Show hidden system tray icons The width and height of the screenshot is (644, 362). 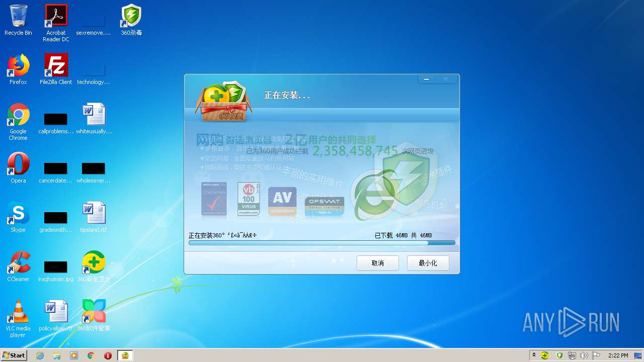(534, 355)
